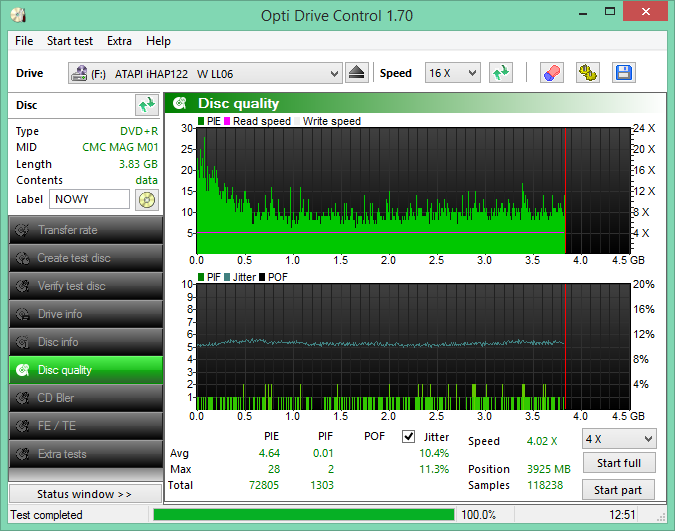
Task: Click the magenta Read speed legend swatch
Action: click(227, 121)
